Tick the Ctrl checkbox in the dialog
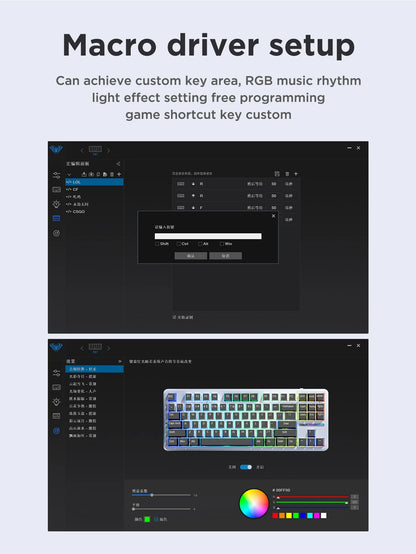The height and width of the screenshot is (554, 416). (179, 244)
